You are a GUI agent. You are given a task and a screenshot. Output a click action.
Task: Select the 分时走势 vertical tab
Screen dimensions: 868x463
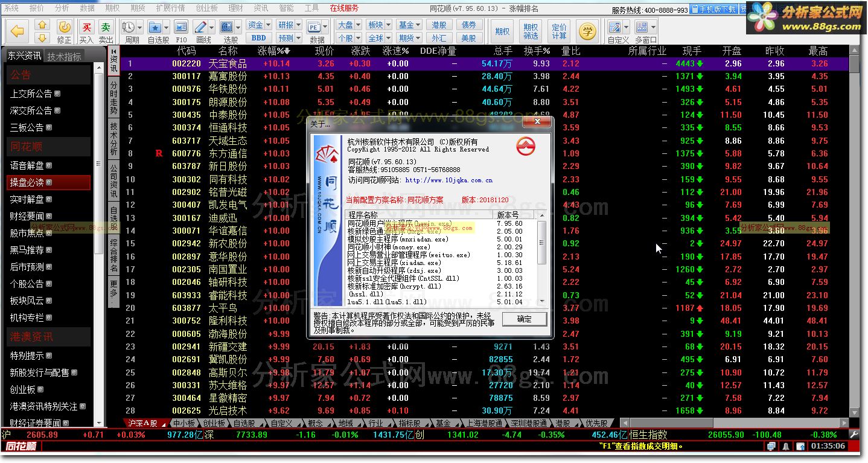point(113,98)
